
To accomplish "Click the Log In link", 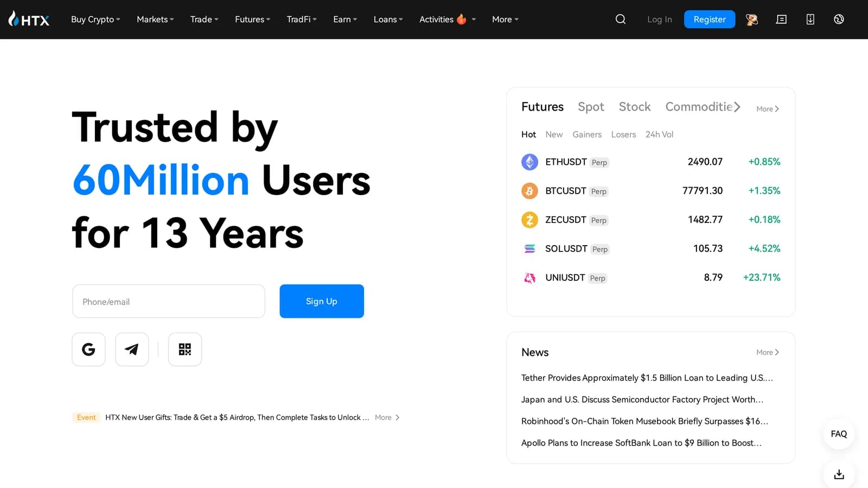I will pyautogui.click(x=660, y=20).
